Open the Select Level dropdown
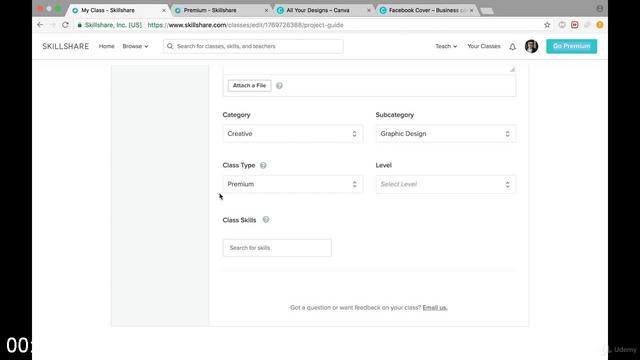Screen dimensions: 640x360 click(446, 184)
